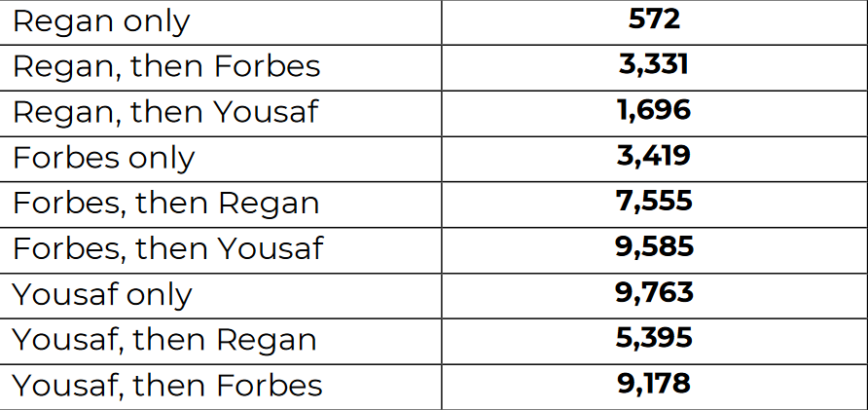Screen dimensions: 868x410
Task: Select the value 572
Action: [x=654, y=19]
